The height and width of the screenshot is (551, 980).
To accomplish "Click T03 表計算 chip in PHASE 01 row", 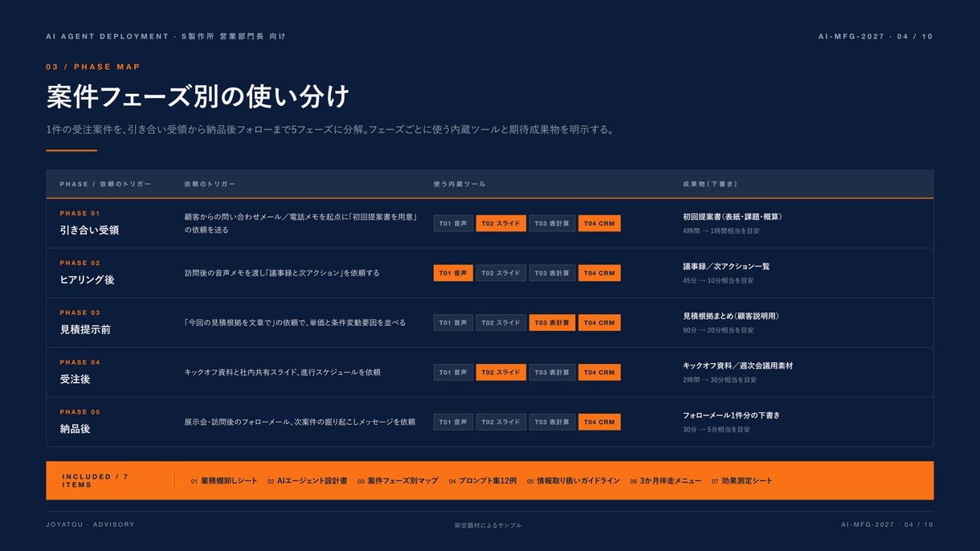I will pos(553,223).
